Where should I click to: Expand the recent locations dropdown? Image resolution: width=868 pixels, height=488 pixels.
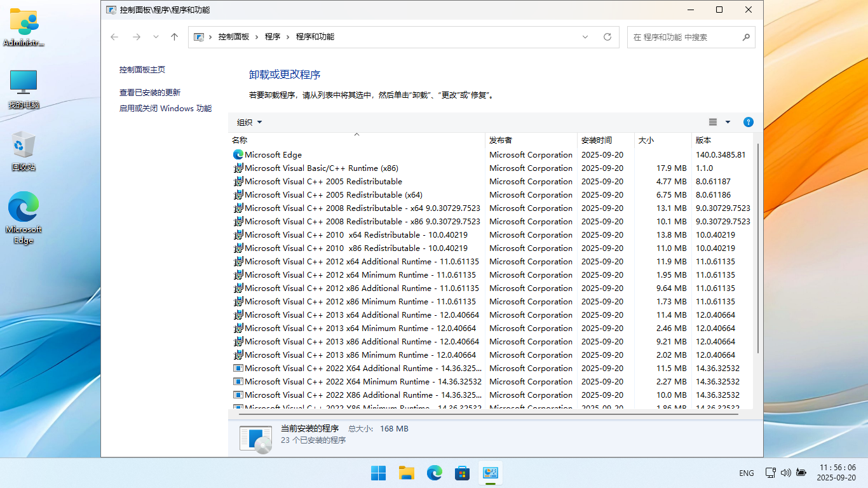(156, 37)
